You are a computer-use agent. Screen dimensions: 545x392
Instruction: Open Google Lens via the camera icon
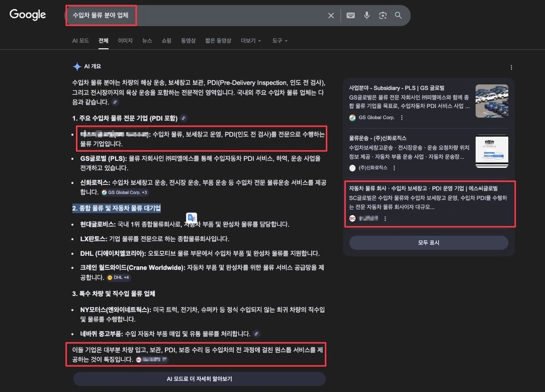(383, 16)
